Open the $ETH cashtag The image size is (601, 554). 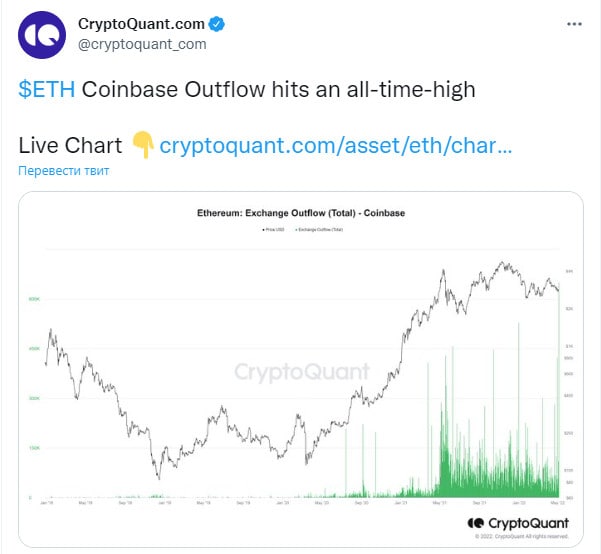pos(47,89)
